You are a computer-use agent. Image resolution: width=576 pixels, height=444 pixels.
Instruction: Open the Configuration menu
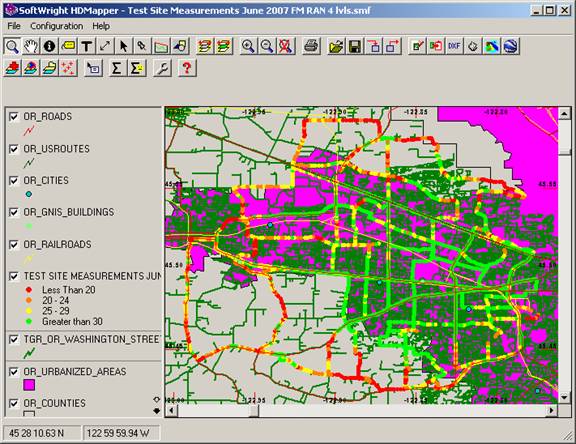57,26
